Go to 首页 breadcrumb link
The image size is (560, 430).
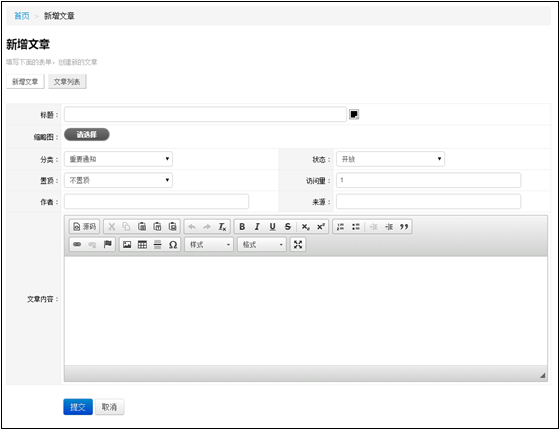point(21,16)
